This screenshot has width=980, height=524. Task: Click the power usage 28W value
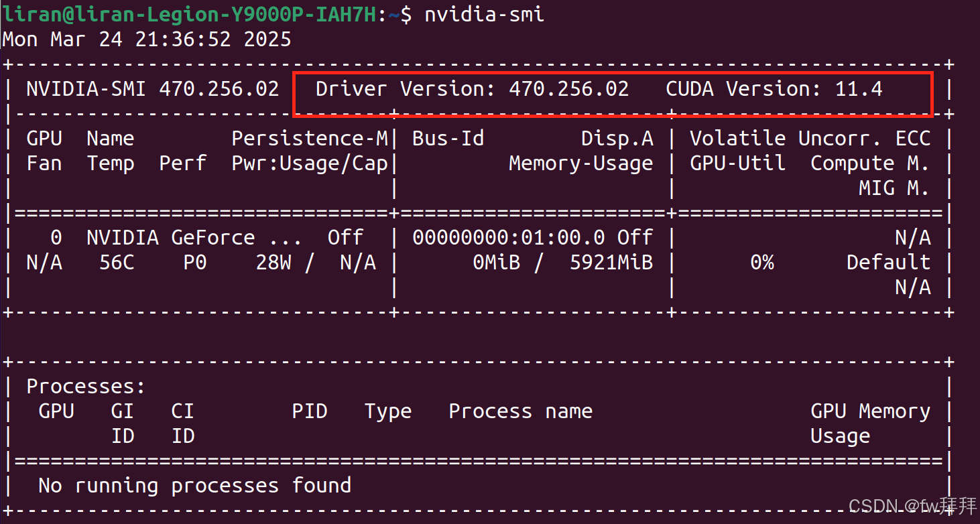274,262
